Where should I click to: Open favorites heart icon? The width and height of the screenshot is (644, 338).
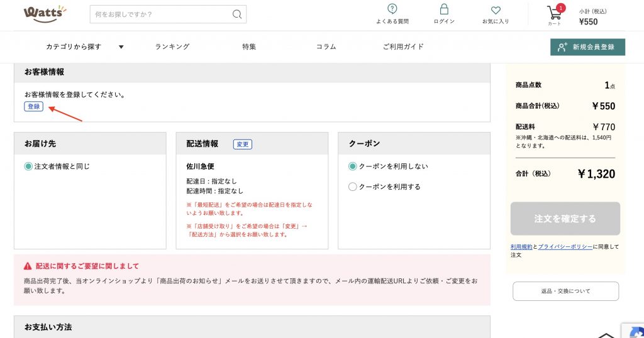click(496, 10)
